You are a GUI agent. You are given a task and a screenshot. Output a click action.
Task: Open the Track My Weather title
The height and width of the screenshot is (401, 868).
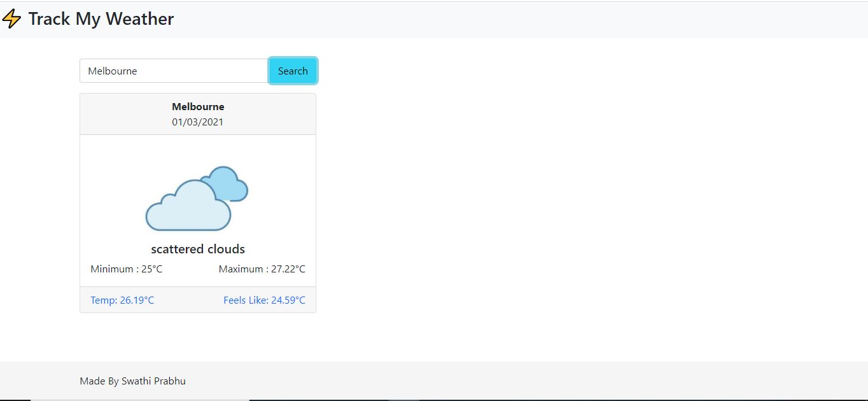pyautogui.click(x=101, y=19)
